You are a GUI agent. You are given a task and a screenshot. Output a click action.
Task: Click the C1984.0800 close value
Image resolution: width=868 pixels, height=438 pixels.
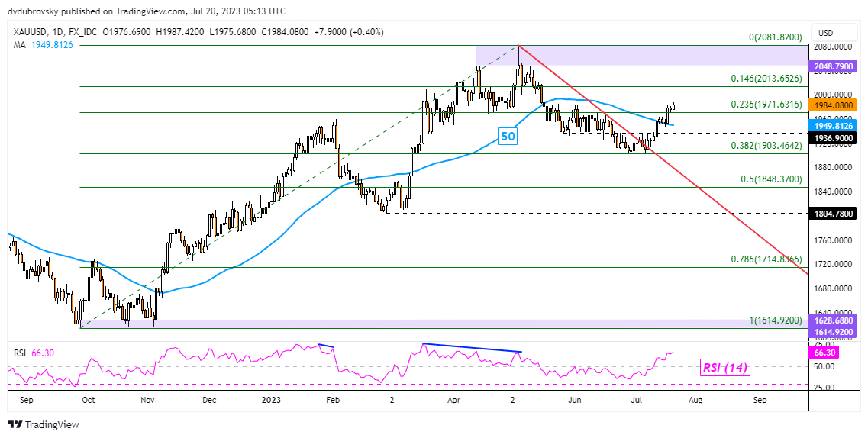click(285, 32)
